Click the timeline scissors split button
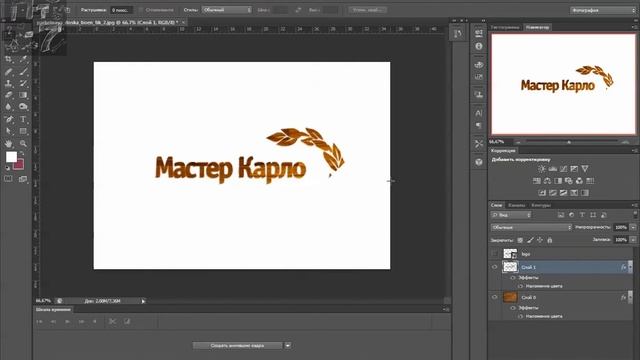This screenshot has width=640, height=360. coord(112,322)
